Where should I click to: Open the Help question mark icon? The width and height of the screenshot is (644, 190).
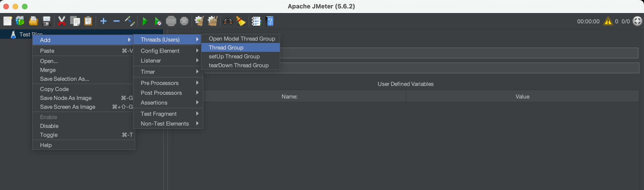tap(270, 21)
